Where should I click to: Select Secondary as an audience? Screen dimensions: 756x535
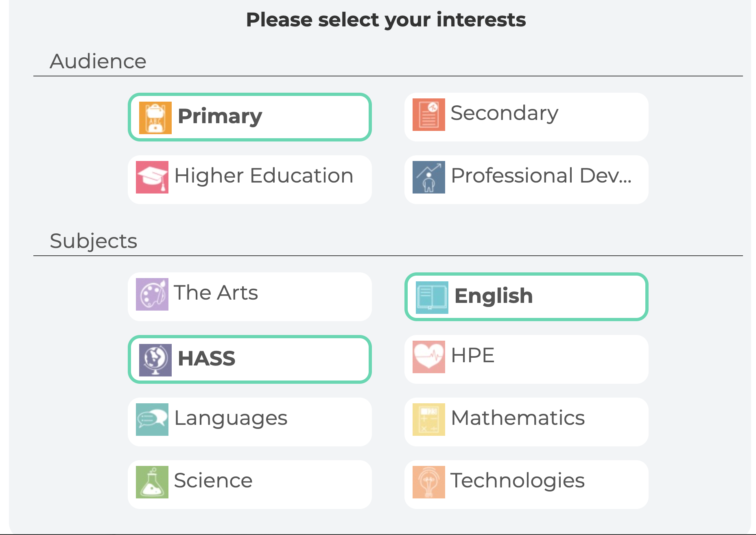[526, 117]
